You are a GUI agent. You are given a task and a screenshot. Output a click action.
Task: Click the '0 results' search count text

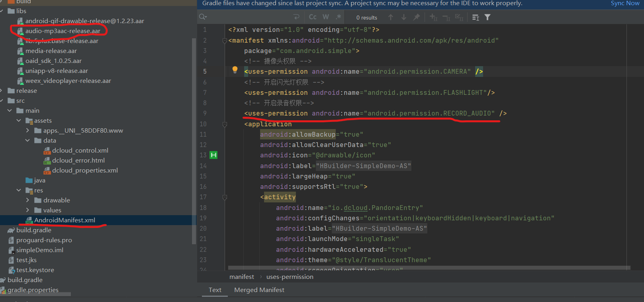[366, 18]
